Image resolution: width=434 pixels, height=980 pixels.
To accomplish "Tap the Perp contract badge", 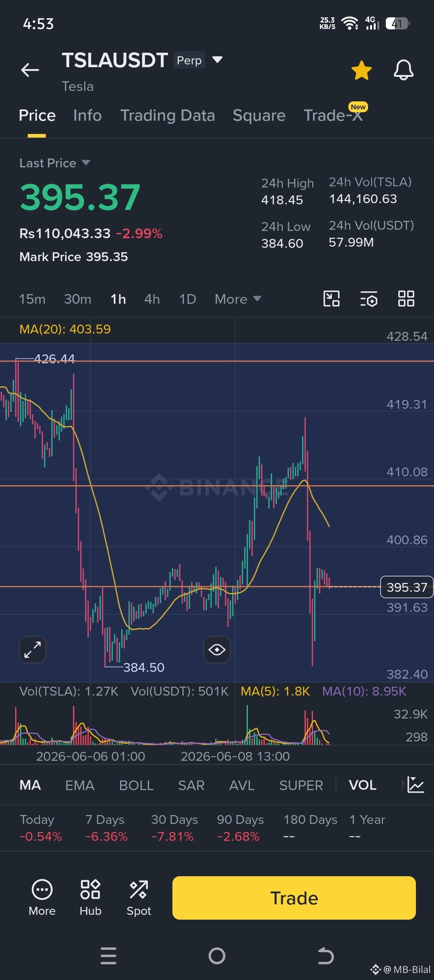I will point(189,60).
